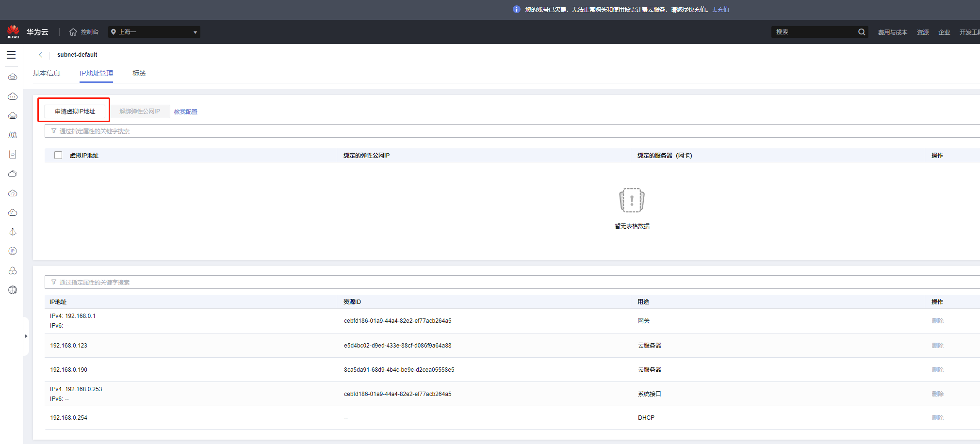Viewport: 980px width, 444px height.
Task: Switch to the 基本信息 tab
Action: 47,73
